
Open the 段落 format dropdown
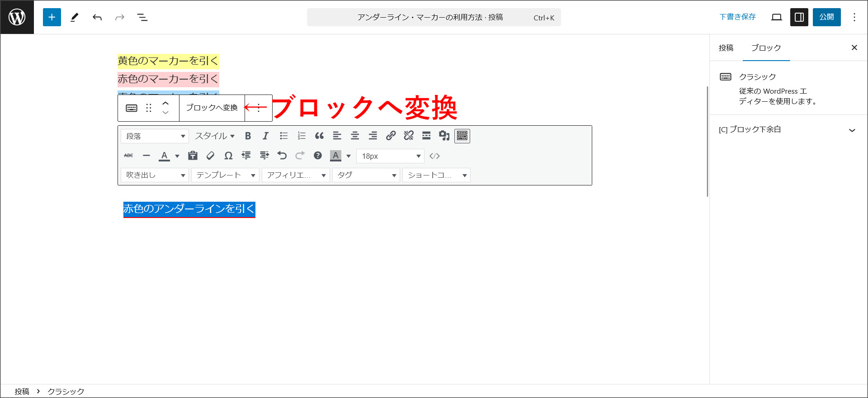155,136
